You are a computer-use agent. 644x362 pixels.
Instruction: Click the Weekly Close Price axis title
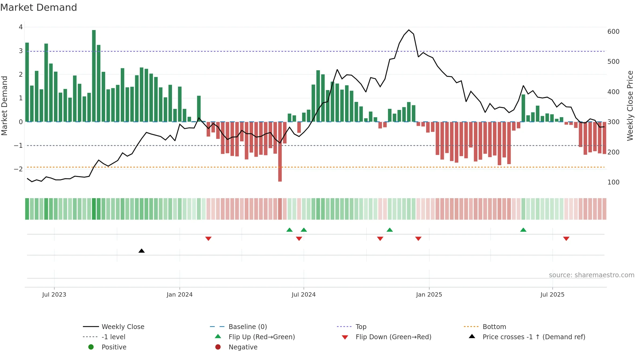click(630, 106)
